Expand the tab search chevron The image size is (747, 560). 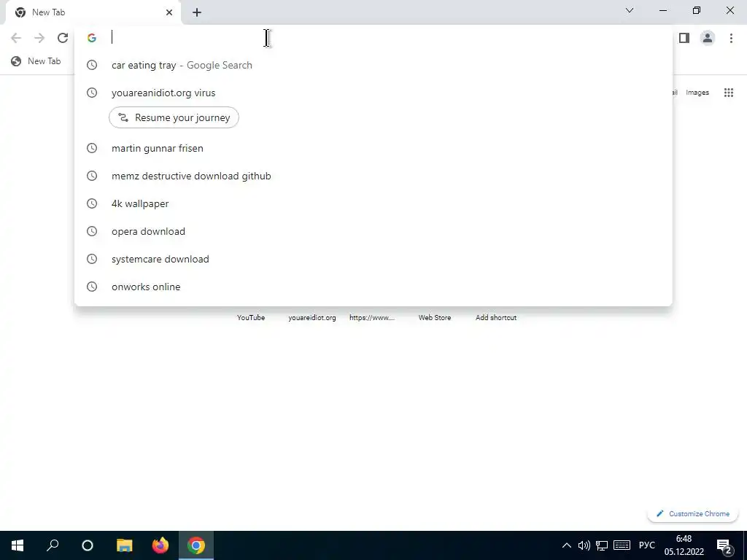pos(630,10)
